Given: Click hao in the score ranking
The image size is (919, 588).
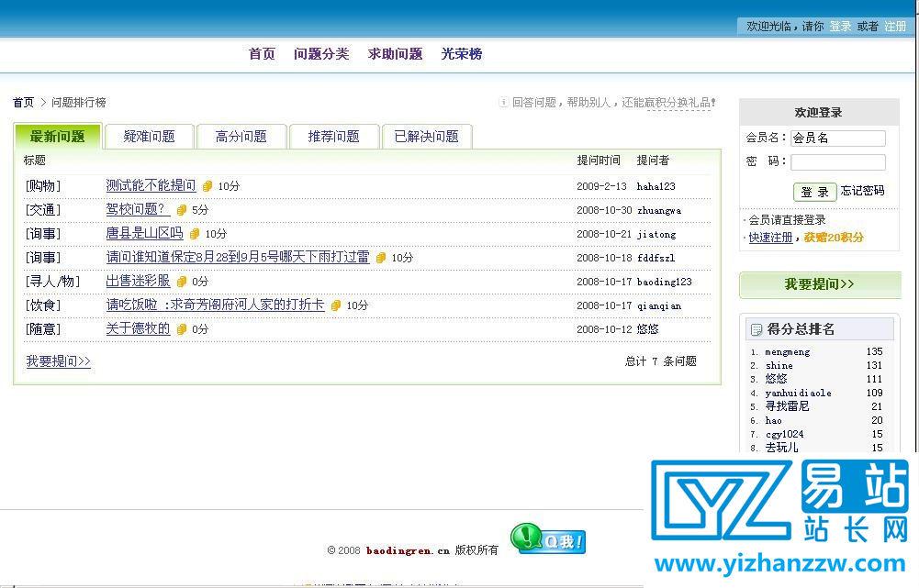Looking at the screenshot, I should [773, 420].
